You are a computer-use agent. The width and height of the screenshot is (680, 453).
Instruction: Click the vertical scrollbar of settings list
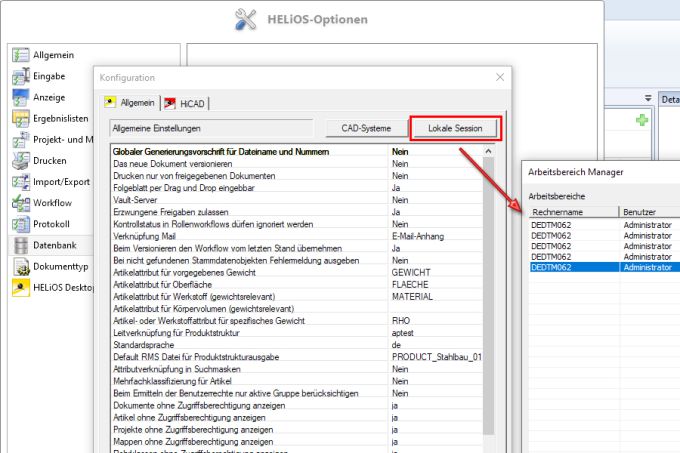click(488, 296)
